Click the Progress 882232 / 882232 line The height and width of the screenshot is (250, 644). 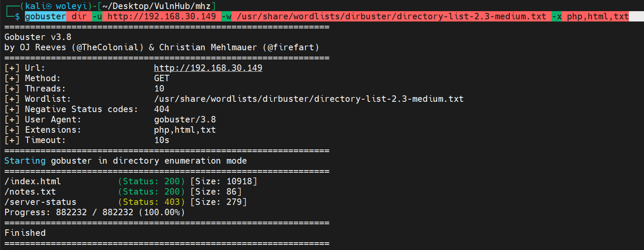tap(95, 212)
